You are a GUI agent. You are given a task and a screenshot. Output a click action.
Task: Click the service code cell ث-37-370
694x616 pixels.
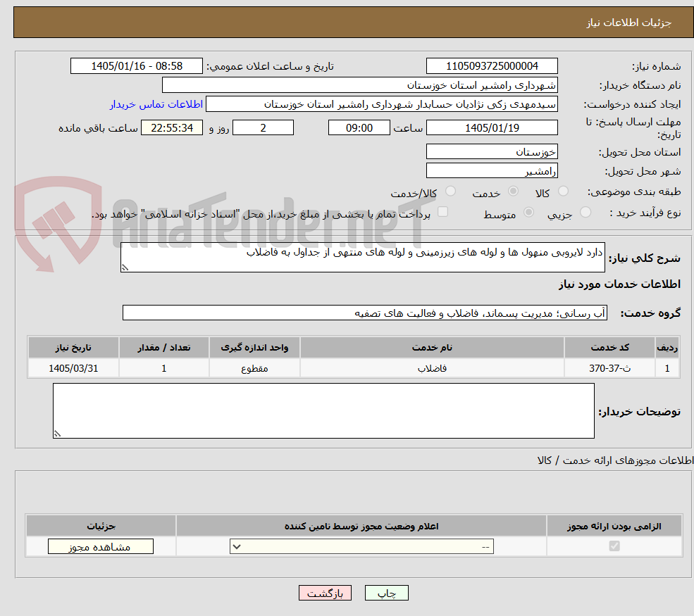pos(609,368)
